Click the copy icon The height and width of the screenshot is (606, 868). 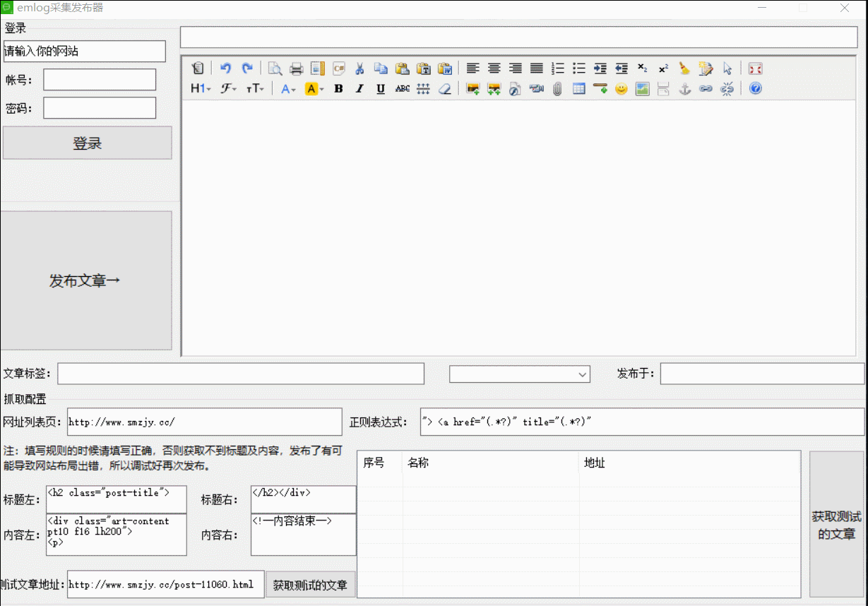381,69
